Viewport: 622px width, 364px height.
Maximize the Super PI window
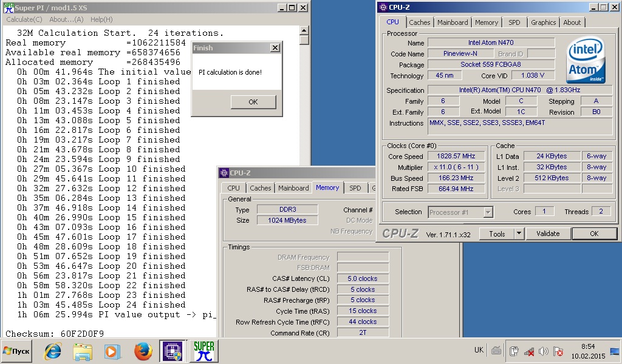pos(292,7)
